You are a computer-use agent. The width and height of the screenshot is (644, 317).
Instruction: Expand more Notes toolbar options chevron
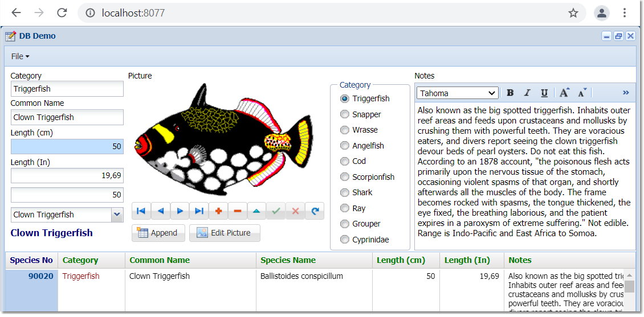626,93
